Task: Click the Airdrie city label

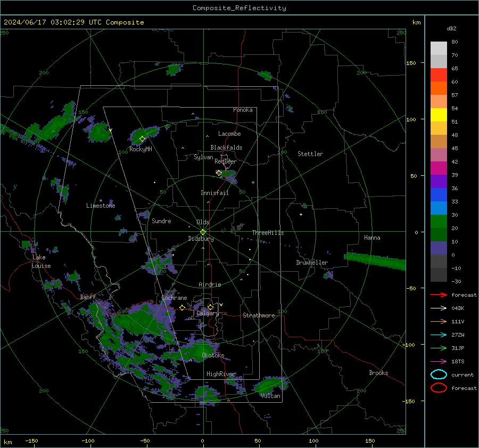Action: point(210,284)
